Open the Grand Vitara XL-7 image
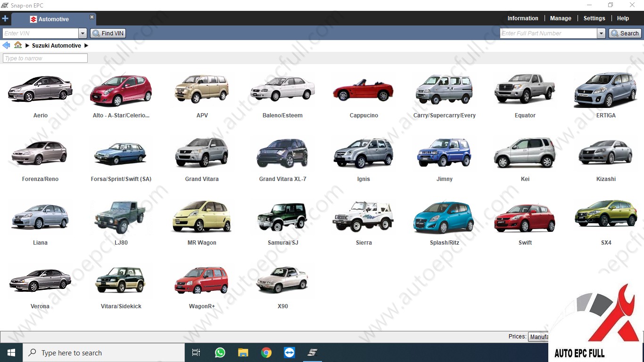644x362 pixels. pyautogui.click(x=282, y=153)
